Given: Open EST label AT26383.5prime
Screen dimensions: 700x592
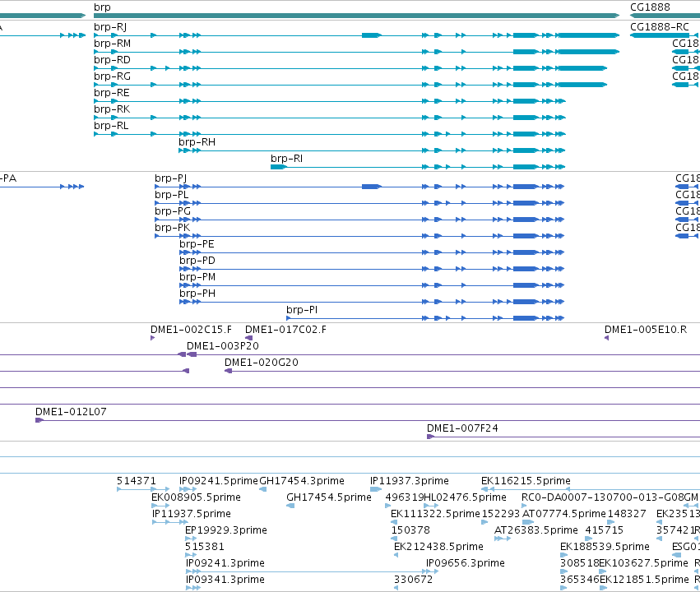Looking at the screenshot, I should tap(536, 530).
